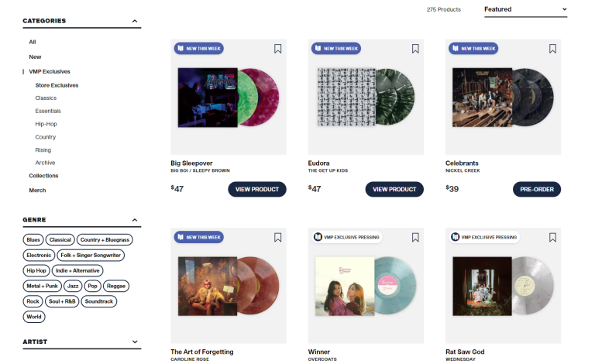Bookmark the Eudora album

415,49
